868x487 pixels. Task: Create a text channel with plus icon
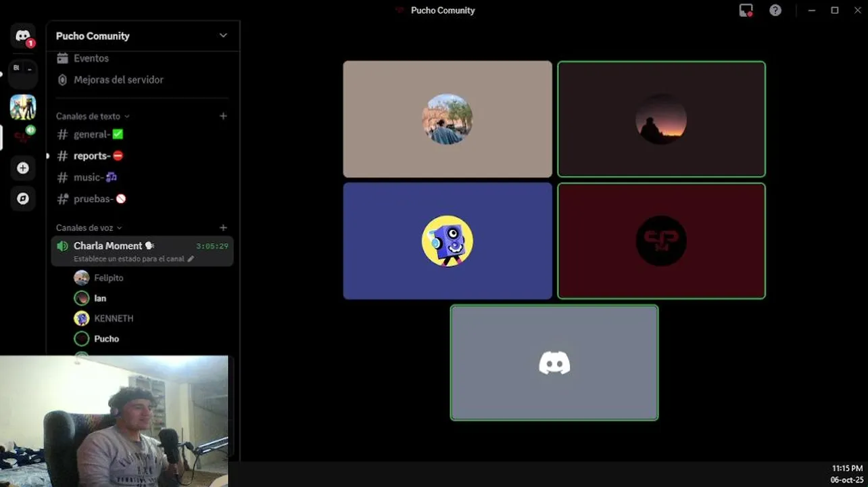coord(223,116)
